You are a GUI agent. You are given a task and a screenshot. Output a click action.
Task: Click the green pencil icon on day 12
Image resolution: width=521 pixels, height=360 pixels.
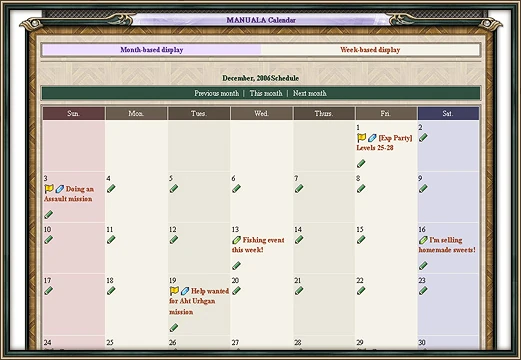174,240
